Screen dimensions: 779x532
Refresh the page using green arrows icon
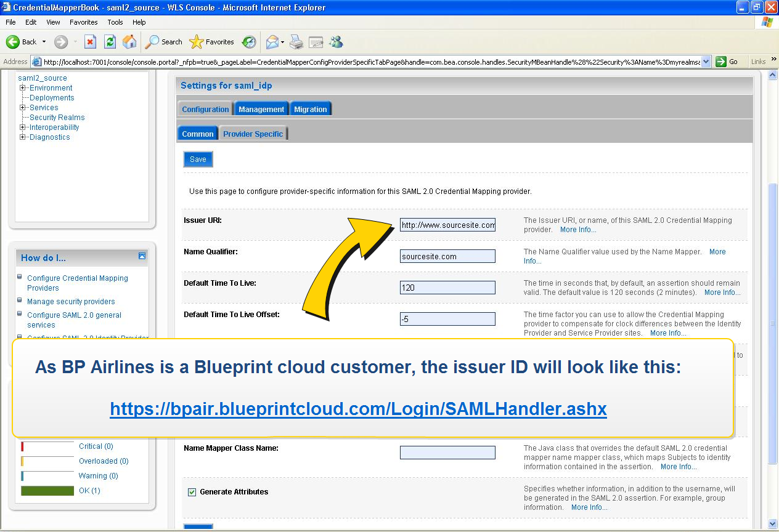[110, 42]
